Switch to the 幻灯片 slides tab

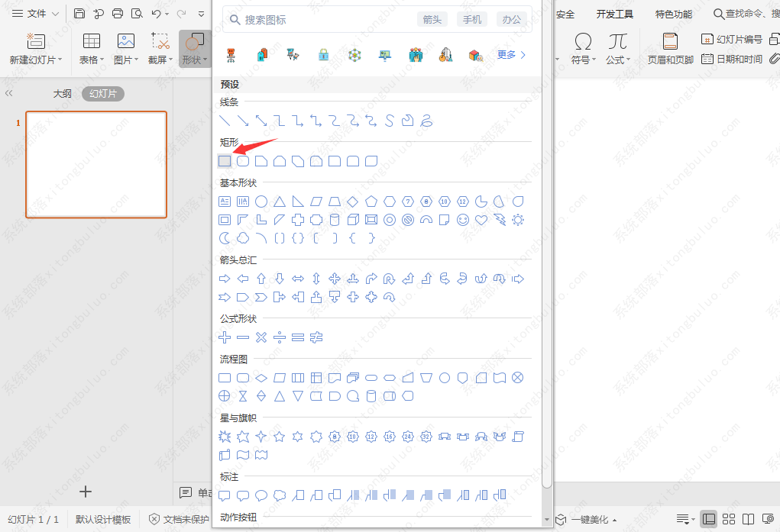[x=103, y=93]
